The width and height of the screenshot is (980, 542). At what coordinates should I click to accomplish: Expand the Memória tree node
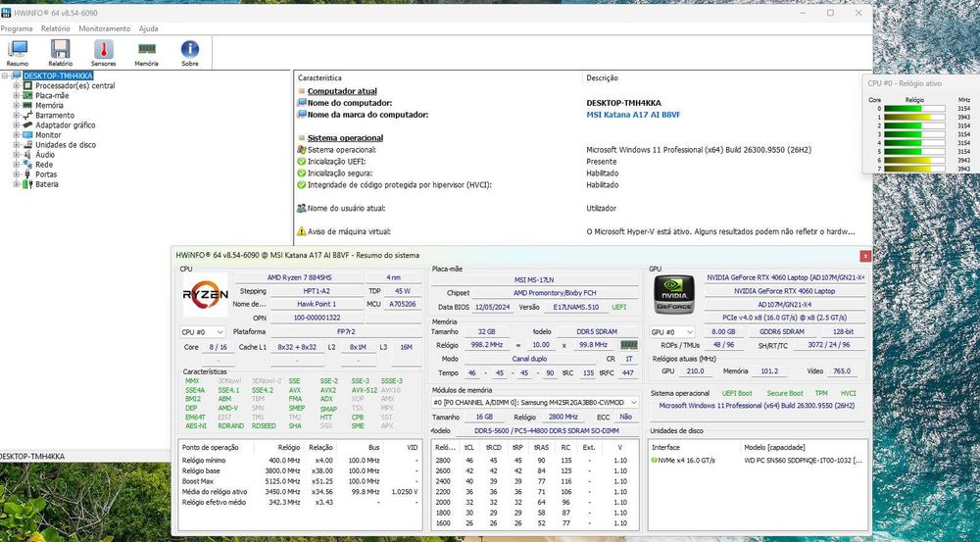click(17, 106)
